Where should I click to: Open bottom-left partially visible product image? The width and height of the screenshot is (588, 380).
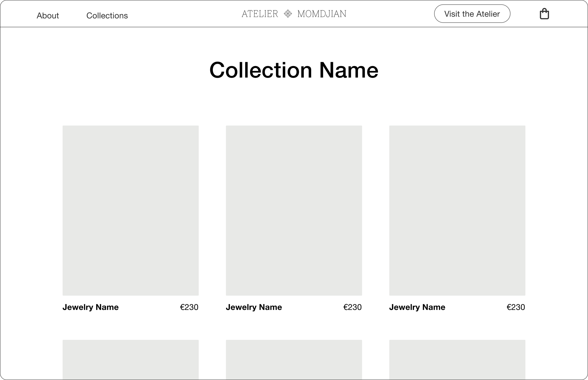click(131, 360)
